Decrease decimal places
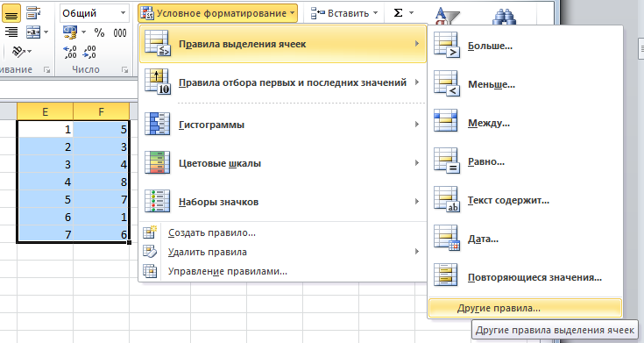Screen dimensions: 644x343 click(89, 52)
